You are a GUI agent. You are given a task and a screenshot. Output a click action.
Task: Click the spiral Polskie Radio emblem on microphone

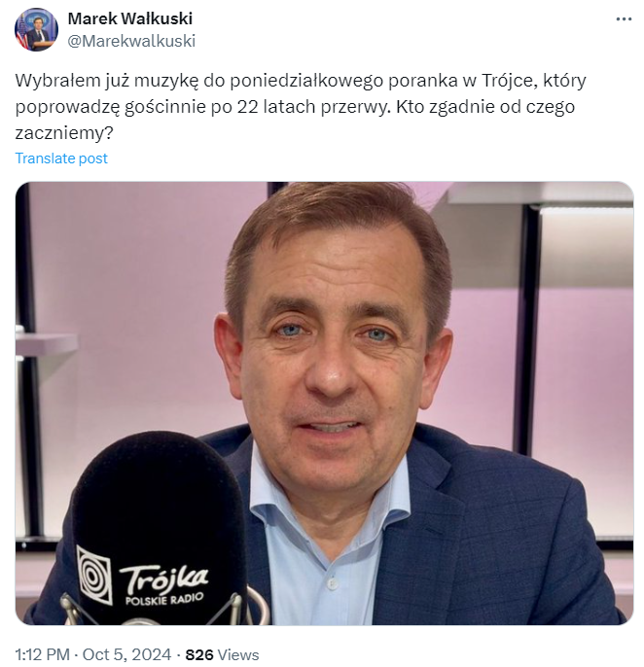(x=94, y=576)
